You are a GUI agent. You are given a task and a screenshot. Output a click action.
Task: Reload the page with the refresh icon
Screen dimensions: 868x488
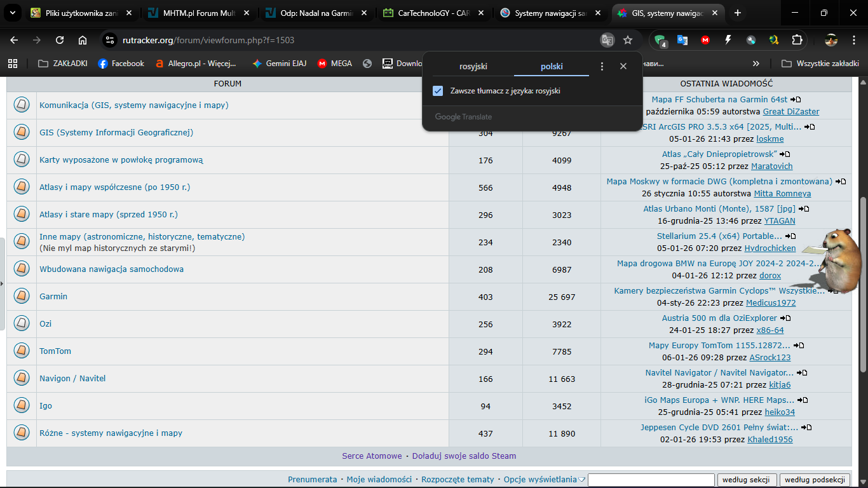(60, 40)
